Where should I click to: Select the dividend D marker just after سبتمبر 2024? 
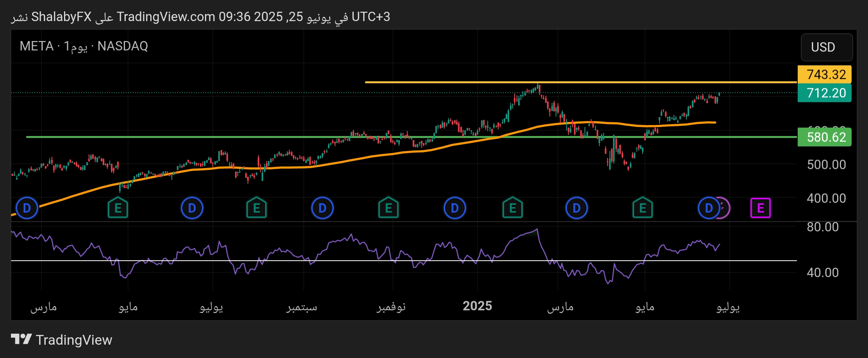pos(323,208)
